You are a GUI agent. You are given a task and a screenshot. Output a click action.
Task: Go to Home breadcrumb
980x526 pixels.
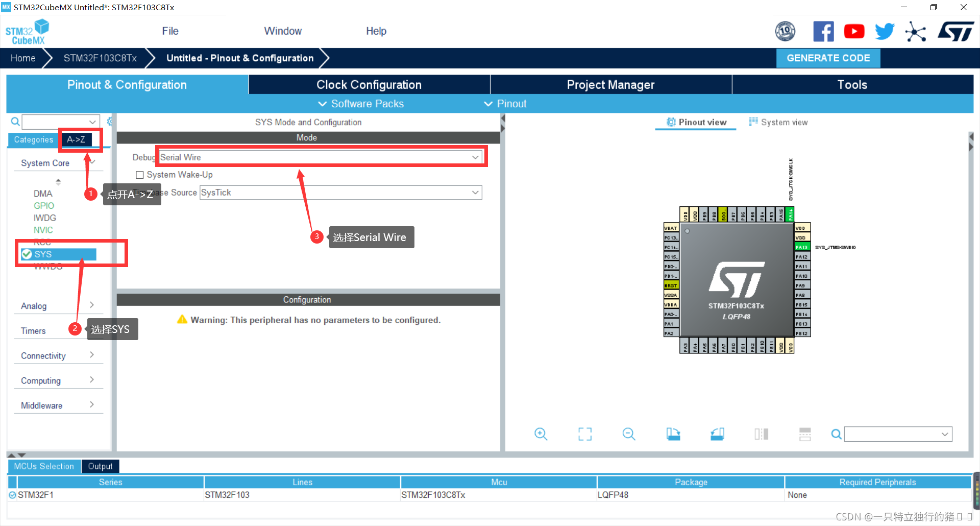23,58
